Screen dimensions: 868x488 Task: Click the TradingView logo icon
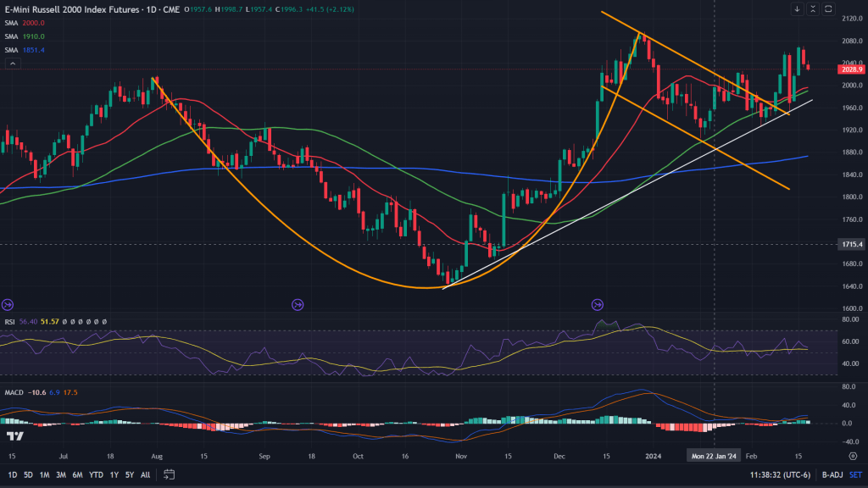(14, 435)
